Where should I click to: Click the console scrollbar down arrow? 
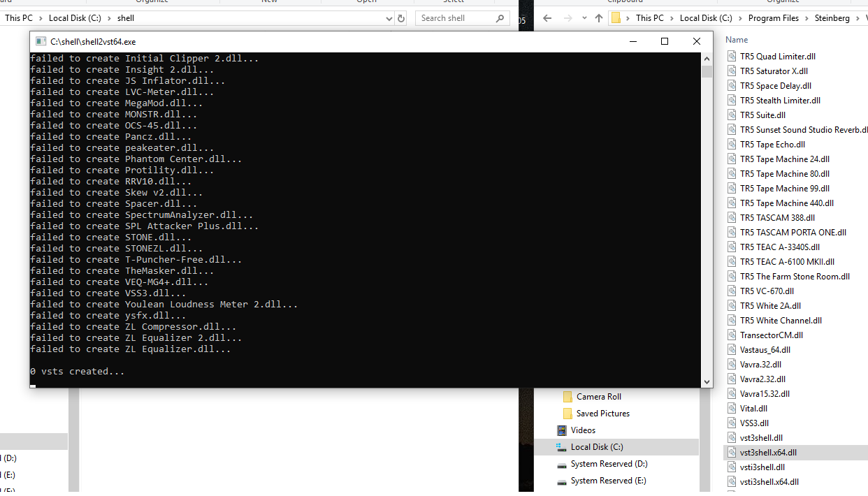707,381
